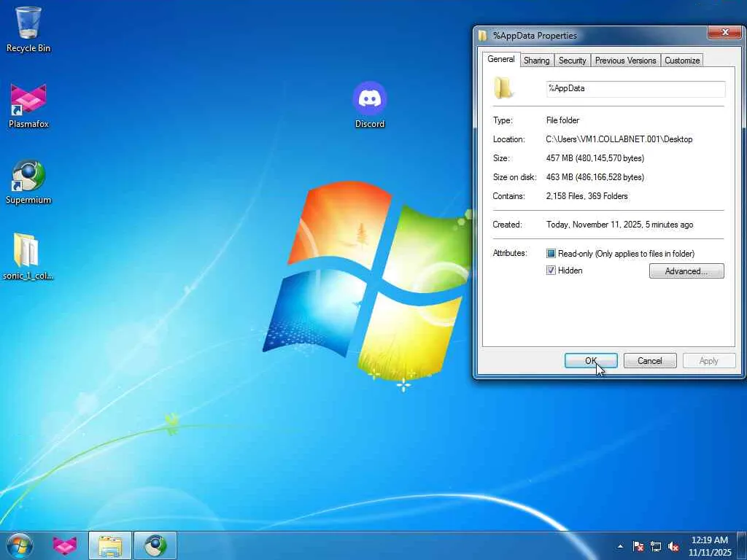Open Advanced attributes dialog
The width and height of the screenshot is (747, 560).
point(686,271)
